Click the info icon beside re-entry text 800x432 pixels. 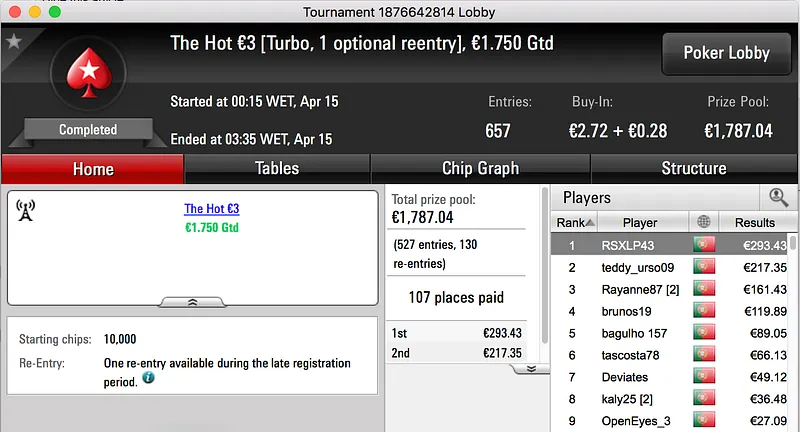148,379
